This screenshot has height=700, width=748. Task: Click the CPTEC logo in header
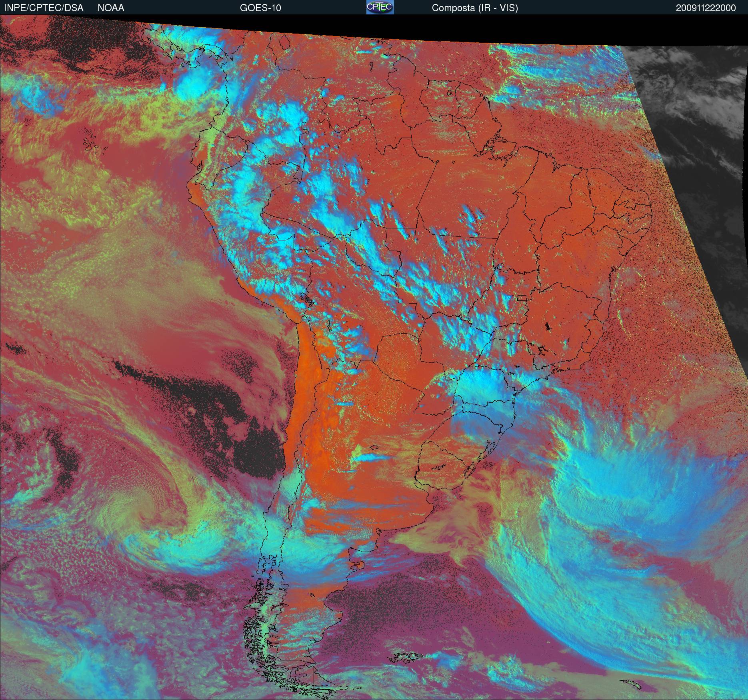[380, 7]
